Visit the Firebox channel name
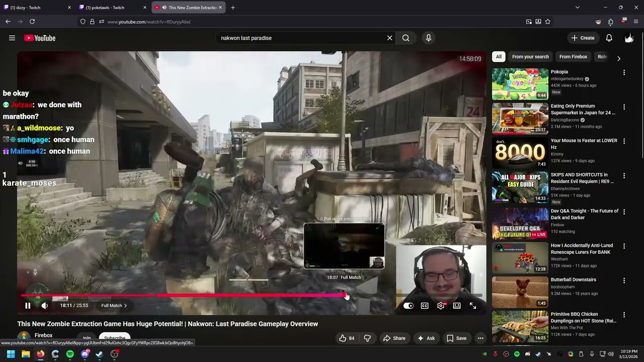 coord(43,335)
